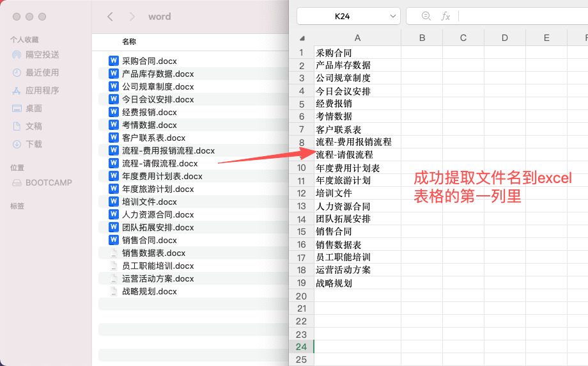Select column B header
The image size is (588, 366).
pos(422,38)
